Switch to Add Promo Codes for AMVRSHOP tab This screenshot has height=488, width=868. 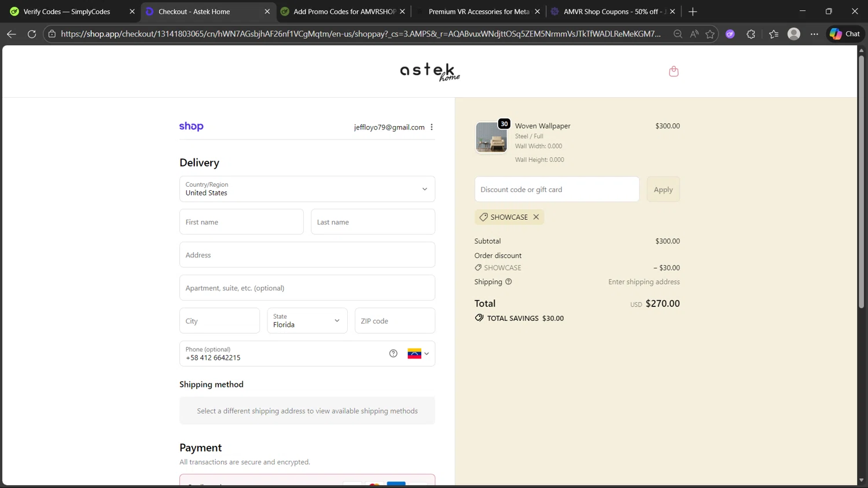344,12
